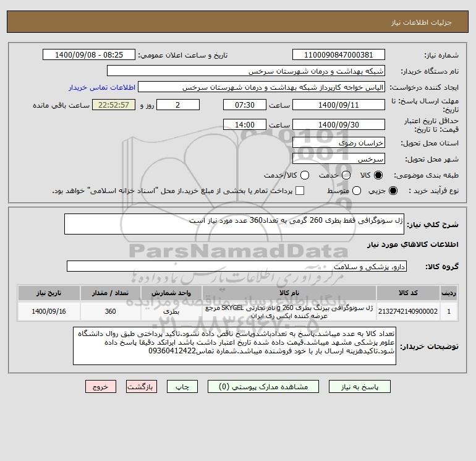The height and width of the screenshot is (461, 476).
Task: Select the متوسط purchase type radio
Action: coord(357,191)
